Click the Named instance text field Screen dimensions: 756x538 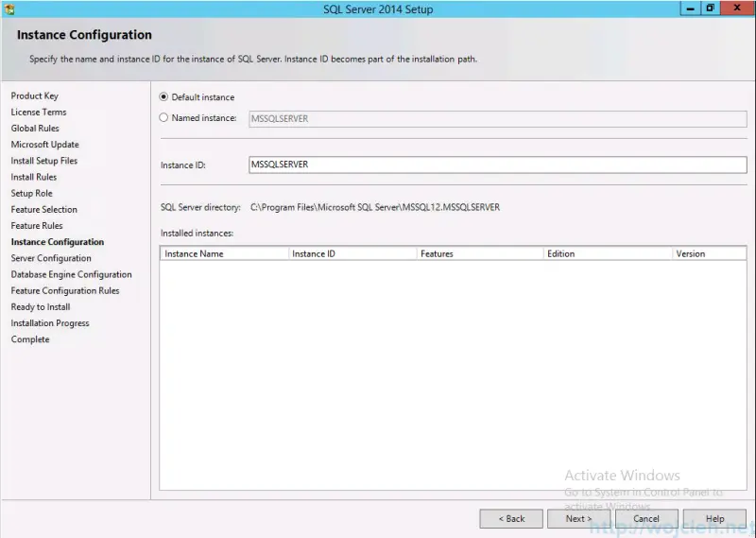tap(498, 119)
